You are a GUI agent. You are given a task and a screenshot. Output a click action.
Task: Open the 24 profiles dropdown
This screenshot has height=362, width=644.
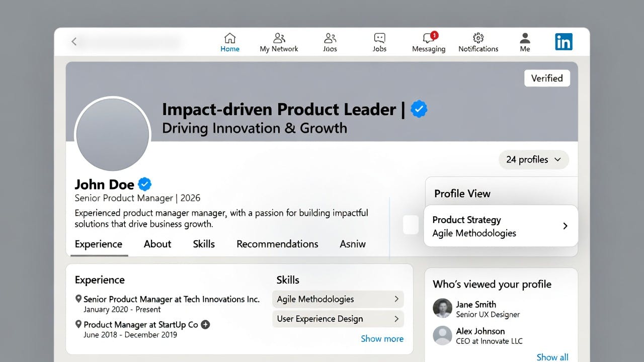click(534, 159)
